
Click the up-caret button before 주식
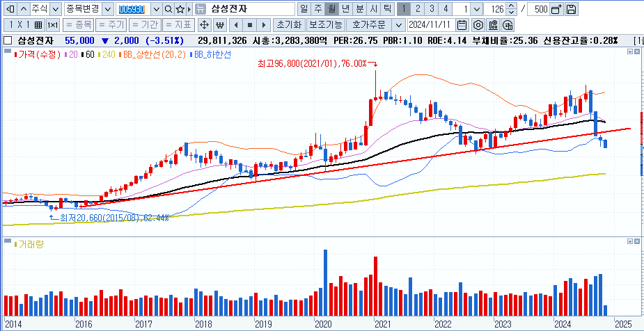pyautogui.click(x=24, y=9)
